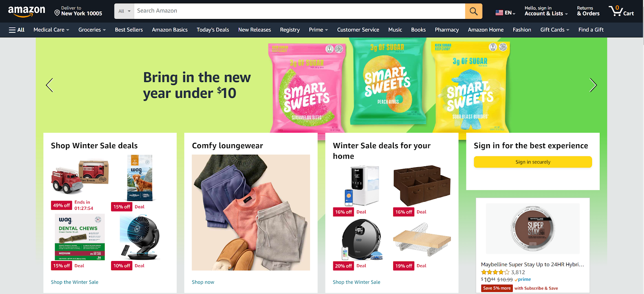Select Best Sellers in navigation bar
This screenshot has width=644, height=294.
[x=129, y=30]
